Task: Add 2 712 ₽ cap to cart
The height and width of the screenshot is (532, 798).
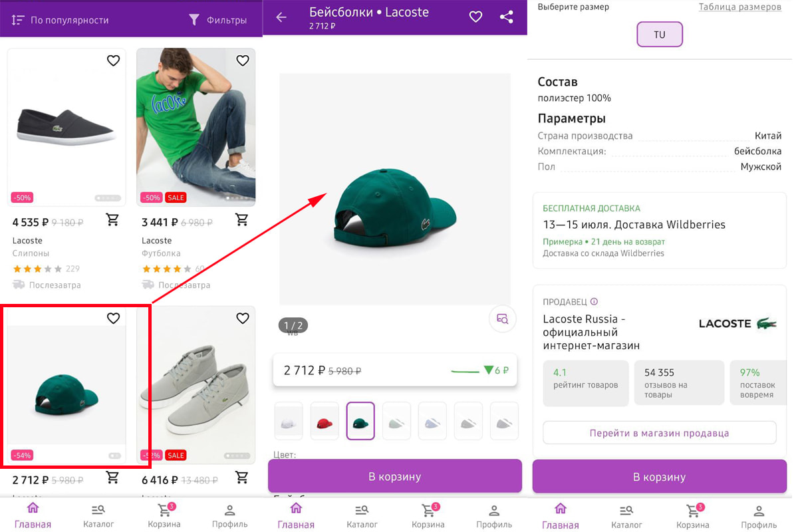Action: point(112,478)
